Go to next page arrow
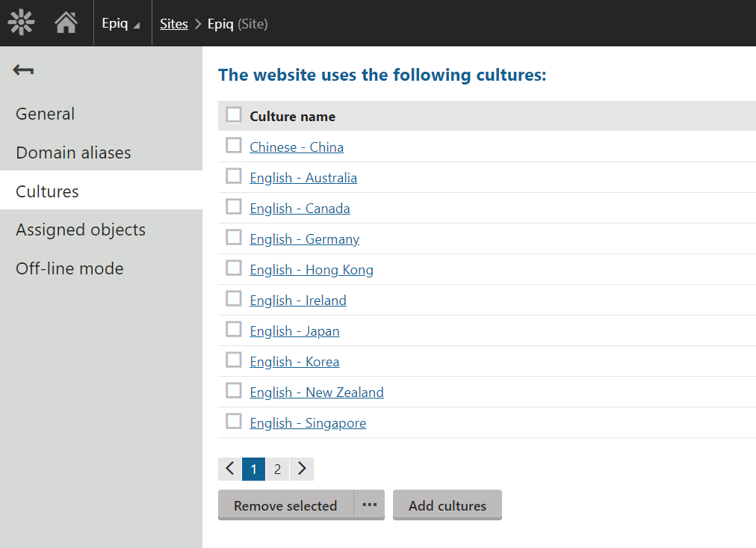The width and height of the screenshot is (756, 548). coord(302,469)
